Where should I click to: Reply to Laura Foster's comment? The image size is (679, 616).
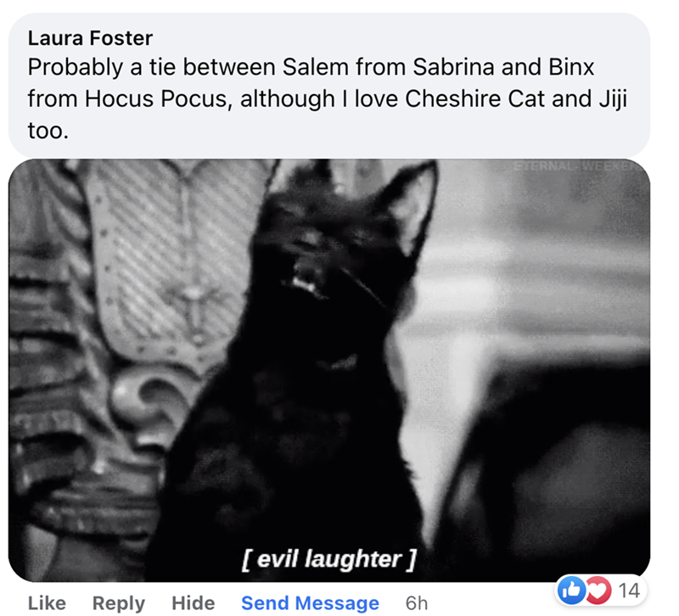click(119, 603)
